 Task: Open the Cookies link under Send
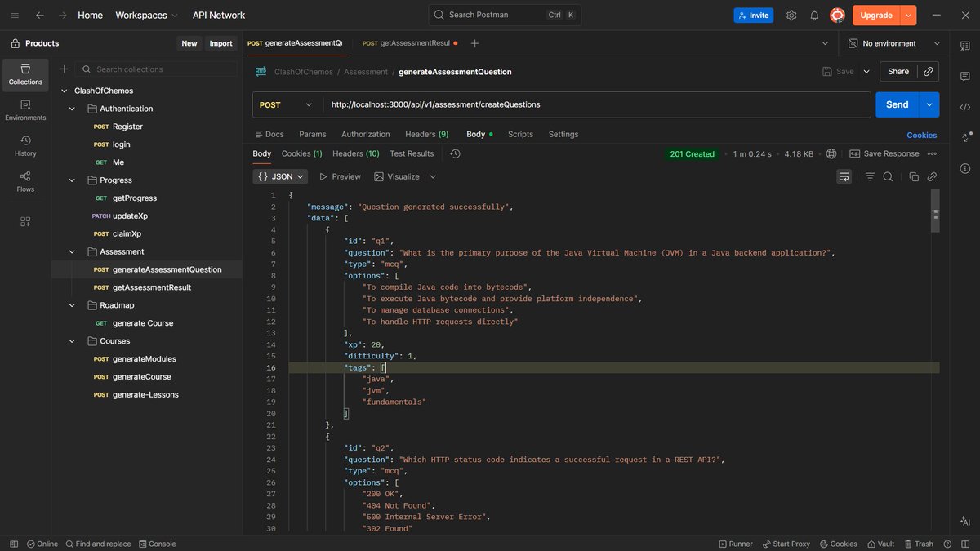pos(921,135)
